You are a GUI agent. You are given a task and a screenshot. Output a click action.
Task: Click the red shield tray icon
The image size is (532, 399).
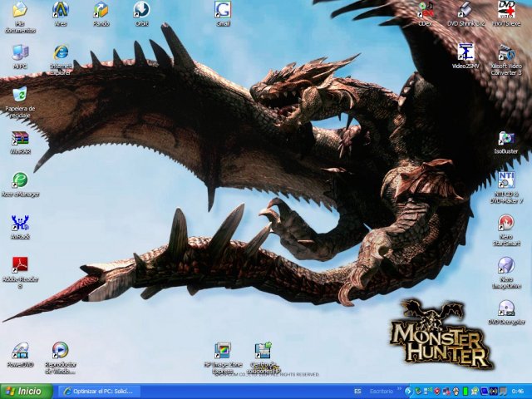(438, 392)
